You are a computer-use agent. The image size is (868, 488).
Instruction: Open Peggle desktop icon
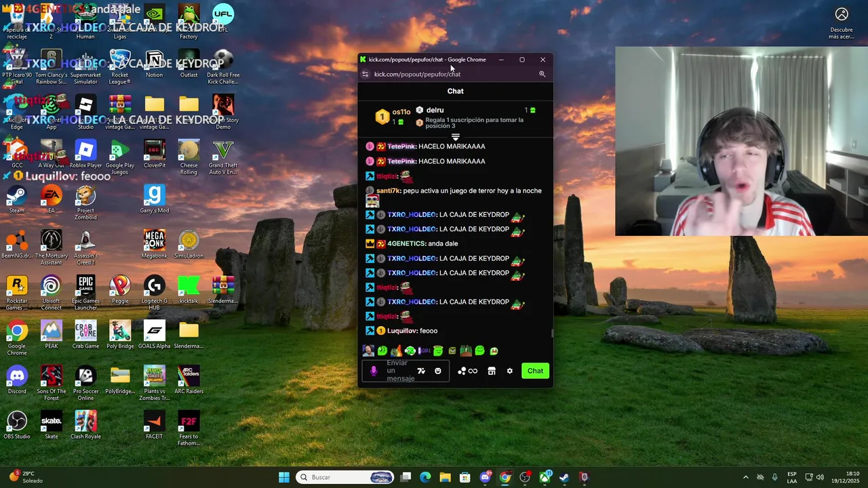120,290
